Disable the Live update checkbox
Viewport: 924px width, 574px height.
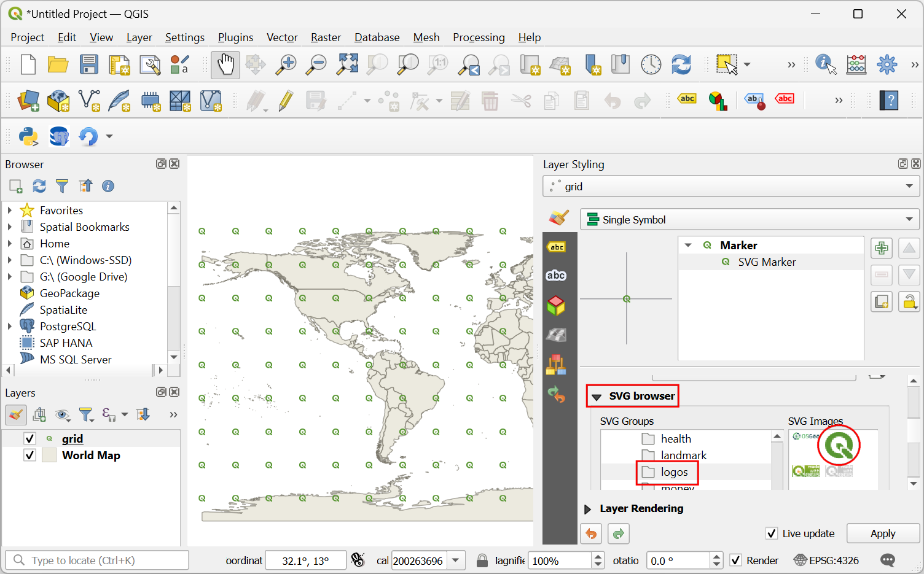tap(772, 533)
